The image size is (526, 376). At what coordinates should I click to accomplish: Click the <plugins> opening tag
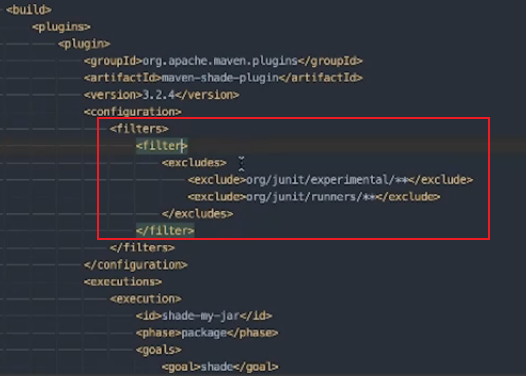click(61, 27)
